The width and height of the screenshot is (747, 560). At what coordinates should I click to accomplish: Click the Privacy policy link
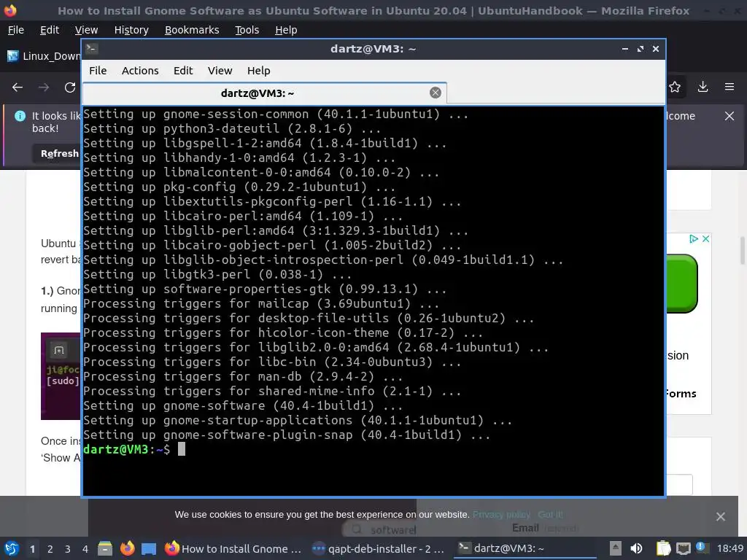coord(501,514)
